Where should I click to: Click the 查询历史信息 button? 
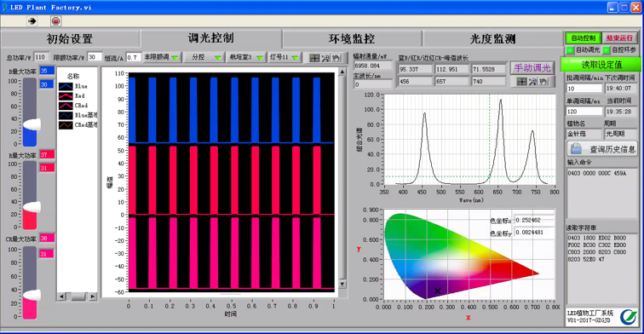click(x=602, y=149)
